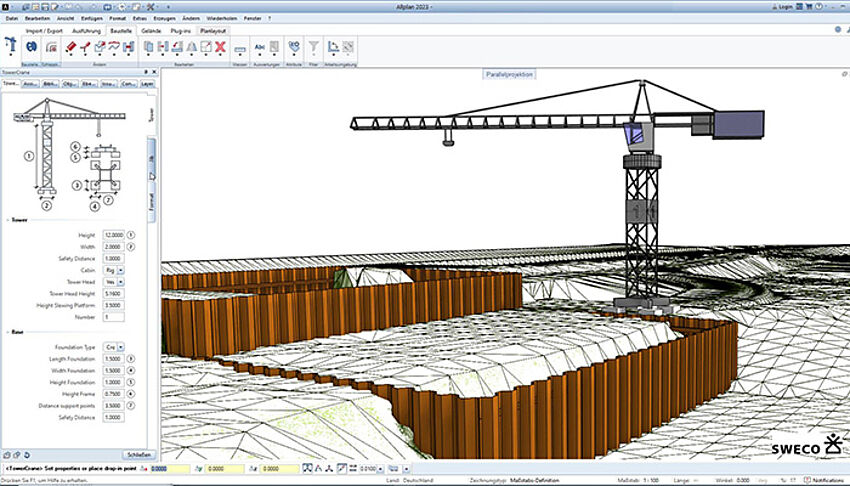Click the Schließen button
This screenshot has height=486, width=850.
(x=139, y=455)
